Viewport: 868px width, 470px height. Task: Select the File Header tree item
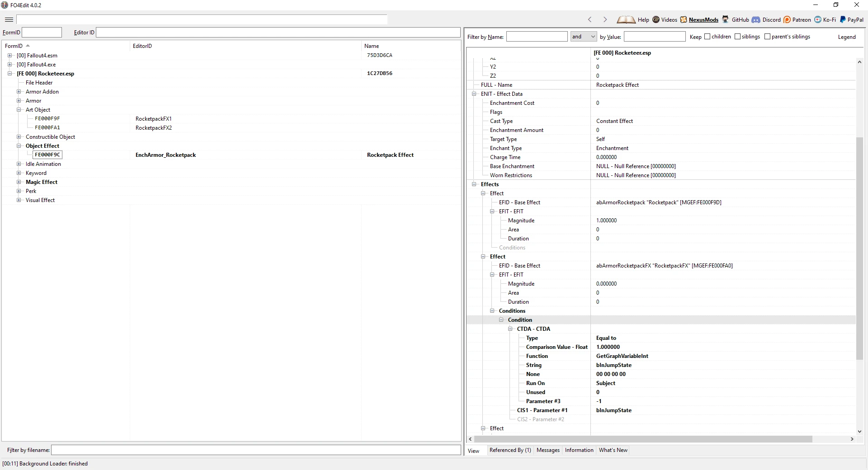coord(39,83)
